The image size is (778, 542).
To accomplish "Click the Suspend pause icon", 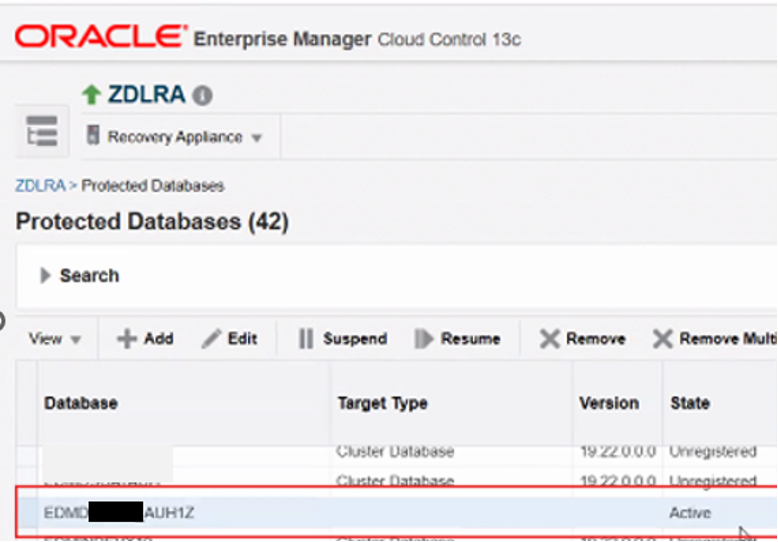I will point(306,339).
